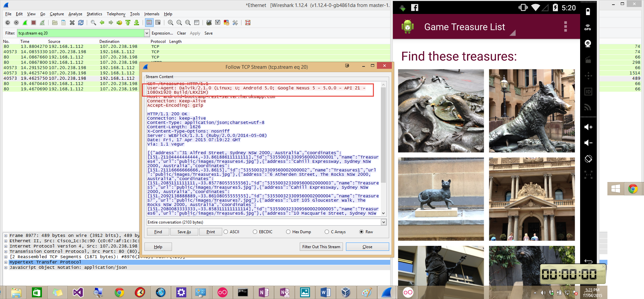Click the display filter input field

coord(81,33)
